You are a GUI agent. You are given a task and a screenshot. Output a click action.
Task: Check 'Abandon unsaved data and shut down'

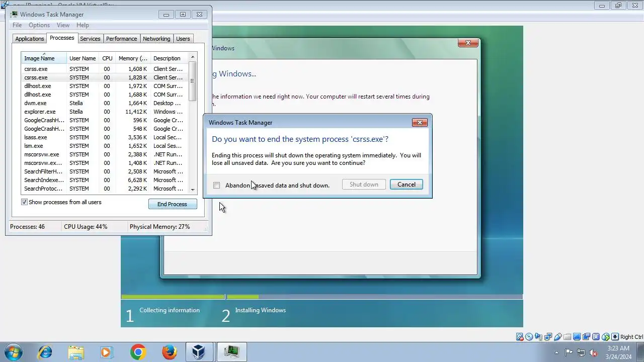(x=217, y=186)
